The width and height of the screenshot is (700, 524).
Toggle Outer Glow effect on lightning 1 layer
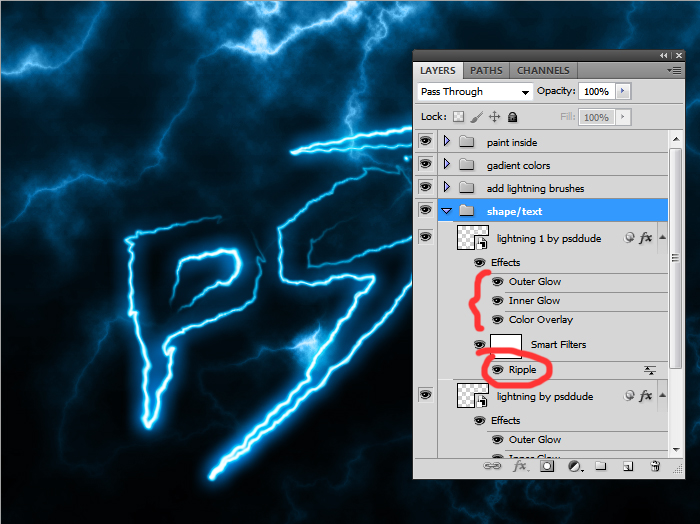pos(497,282)
